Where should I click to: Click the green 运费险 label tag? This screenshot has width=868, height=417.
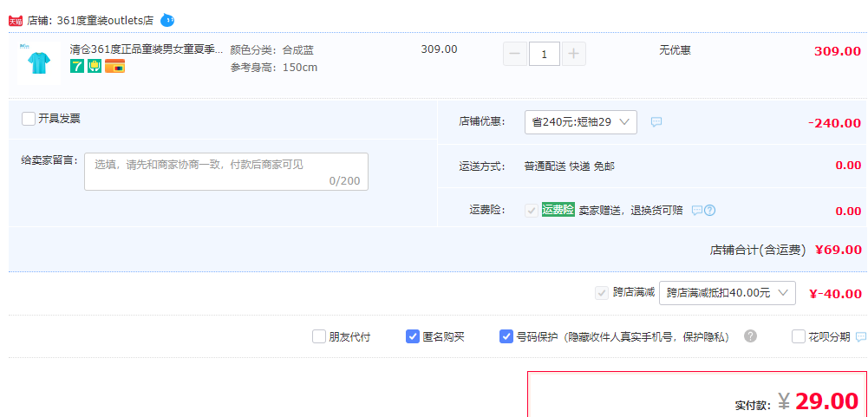tap(558, 210)
